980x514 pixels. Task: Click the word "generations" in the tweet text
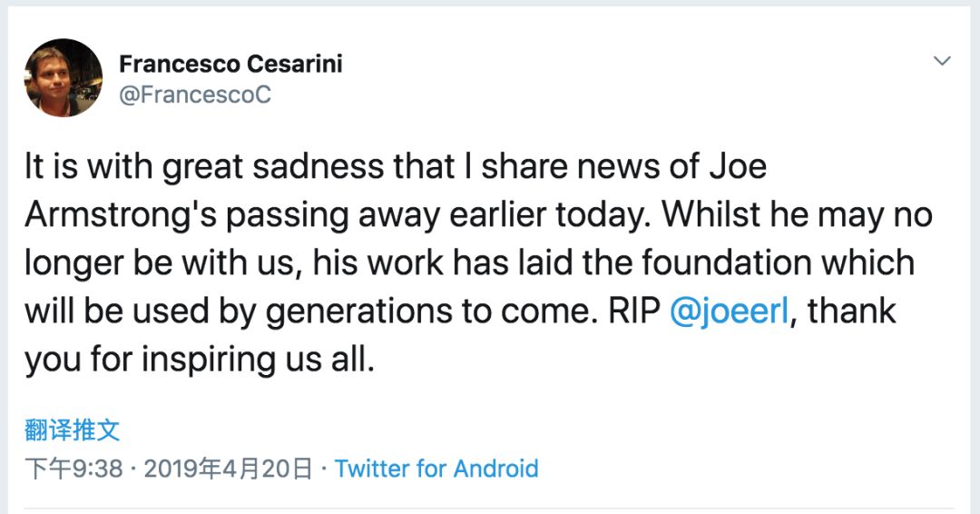tap(341, 311)
